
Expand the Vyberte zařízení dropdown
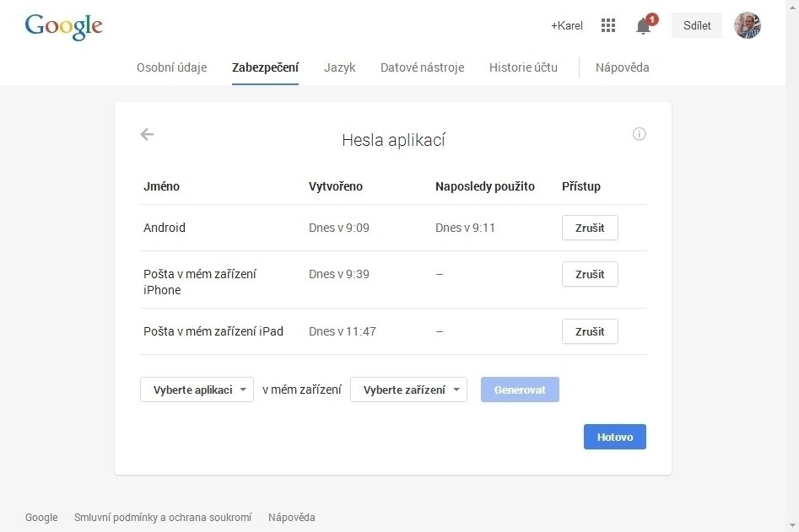pos(408,390)
